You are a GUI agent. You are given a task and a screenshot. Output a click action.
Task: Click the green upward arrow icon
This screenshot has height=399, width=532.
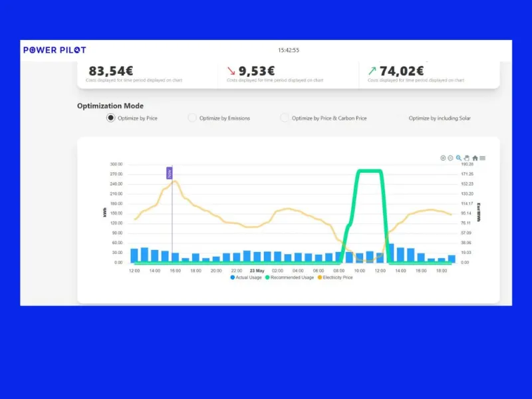point(372,70)
